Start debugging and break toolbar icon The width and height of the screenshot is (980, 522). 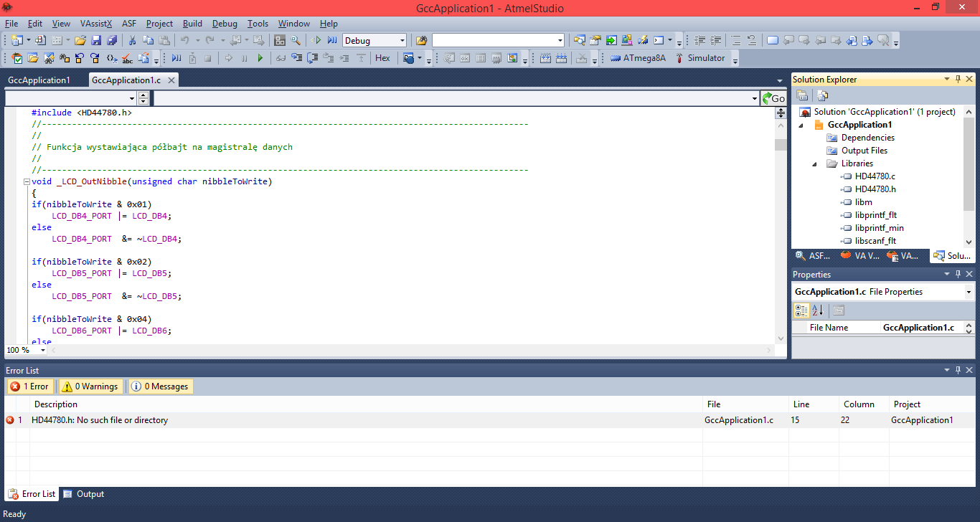click(332, 40)
